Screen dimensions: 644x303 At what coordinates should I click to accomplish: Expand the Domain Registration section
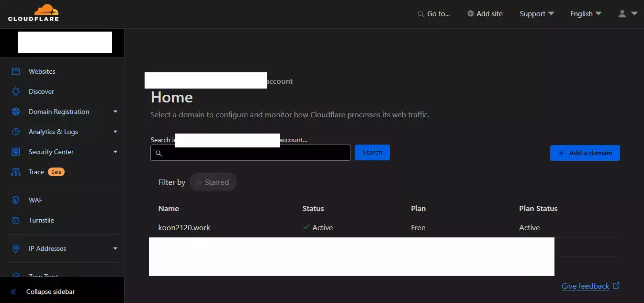(x=115, y=112)
